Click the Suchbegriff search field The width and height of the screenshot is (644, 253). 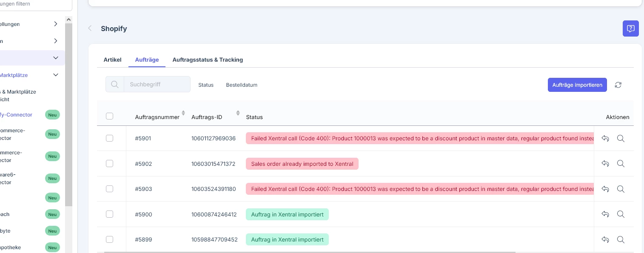tap(157, 85)
